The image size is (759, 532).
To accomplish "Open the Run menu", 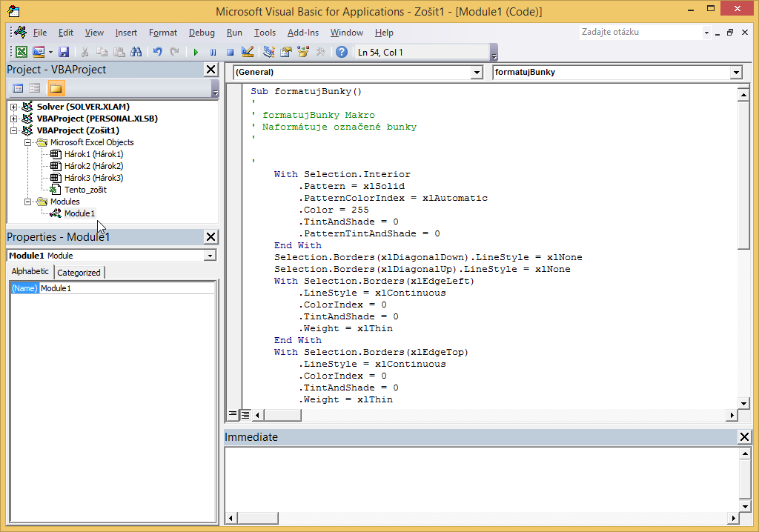I will coord(234,33).
